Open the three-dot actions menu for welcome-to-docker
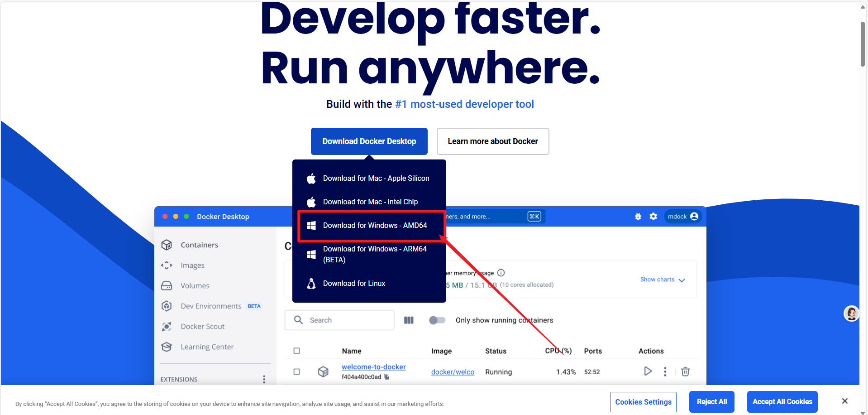Image resolution: width=868 pixels, height=415 pixels. tap(665, 372)
